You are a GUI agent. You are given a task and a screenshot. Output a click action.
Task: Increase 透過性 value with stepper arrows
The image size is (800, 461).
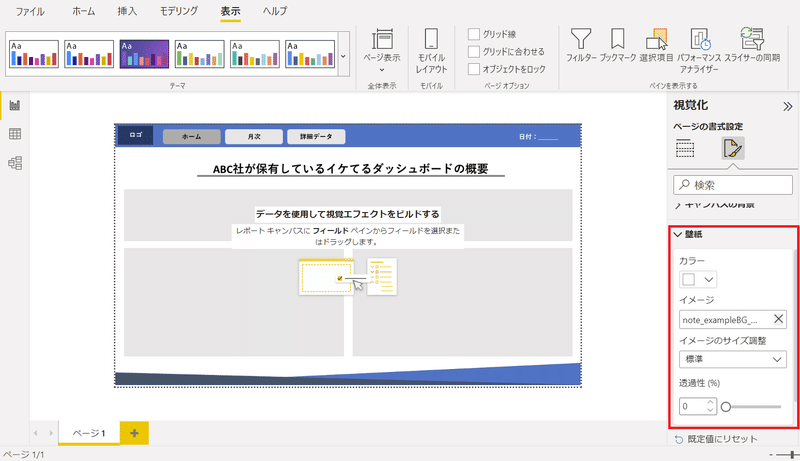coord(710,402)
